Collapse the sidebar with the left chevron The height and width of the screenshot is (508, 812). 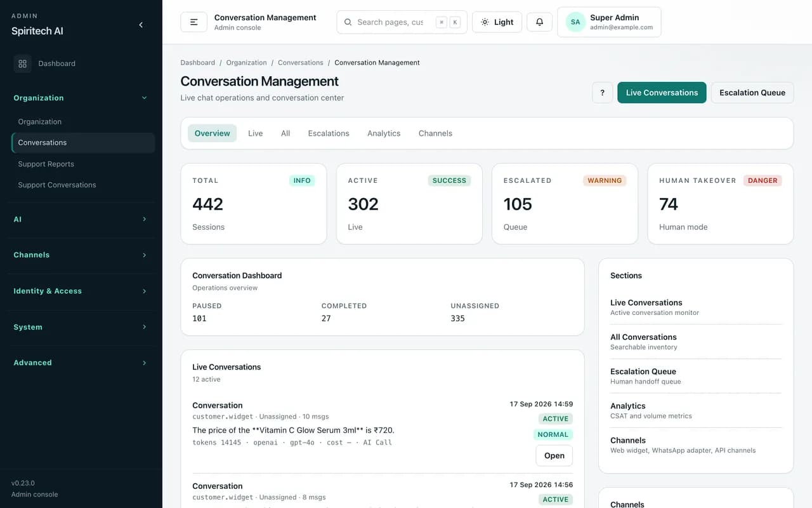pyautogui.click(x=141, y=25)
